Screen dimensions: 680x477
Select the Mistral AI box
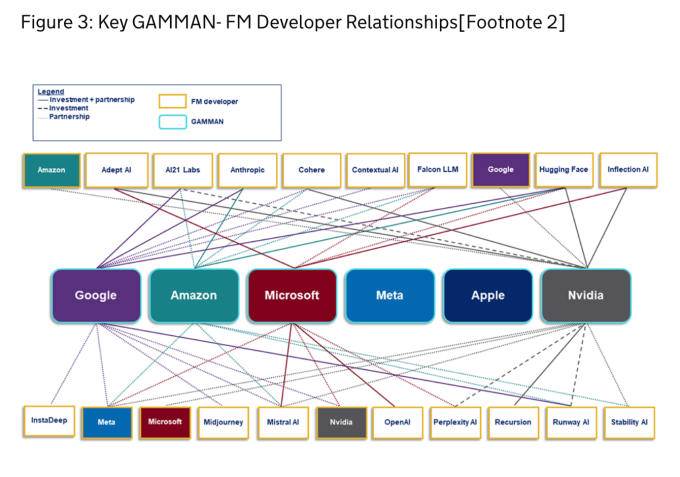282,422
